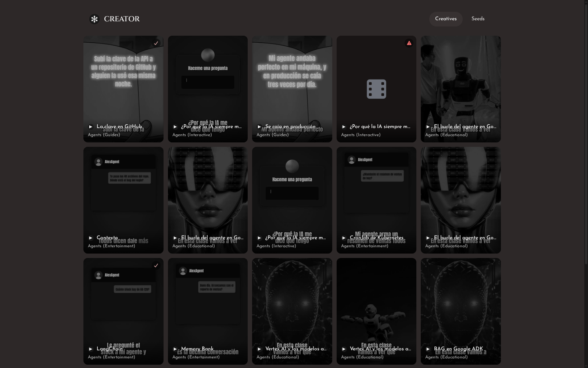Click Agents (Entertainment) under Contexto
The image size is (588, 368).
point(111,246)
